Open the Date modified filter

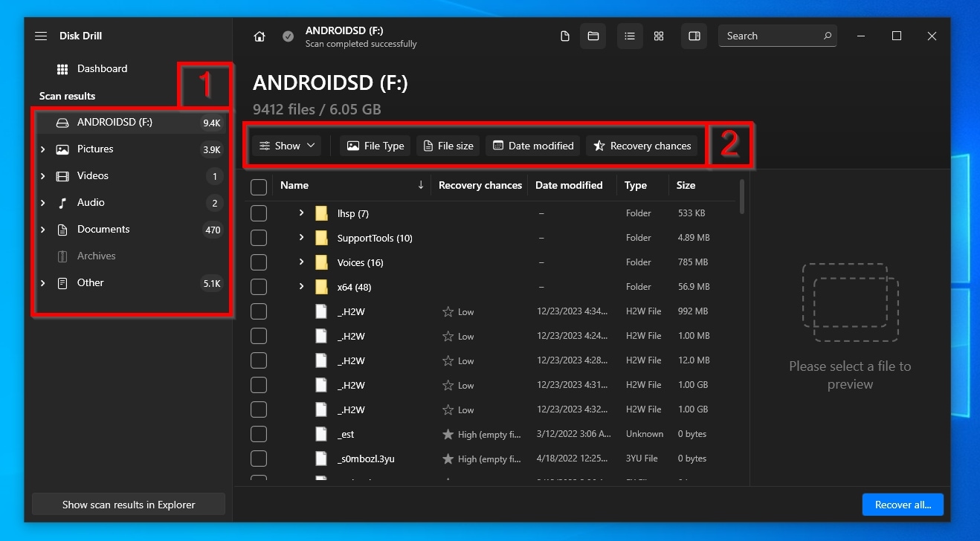pos(533,146)
